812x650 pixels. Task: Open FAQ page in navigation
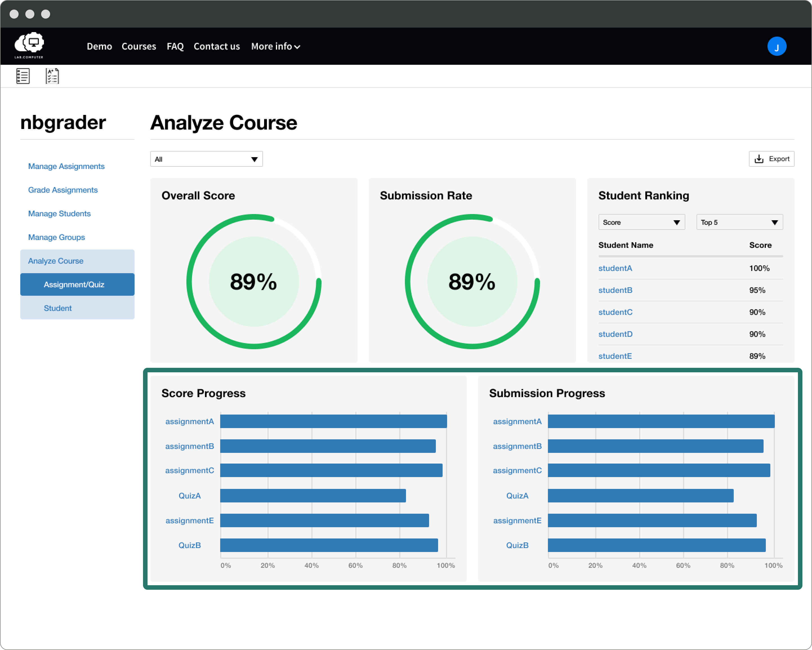pyautogui.click(x=175, y=46)
